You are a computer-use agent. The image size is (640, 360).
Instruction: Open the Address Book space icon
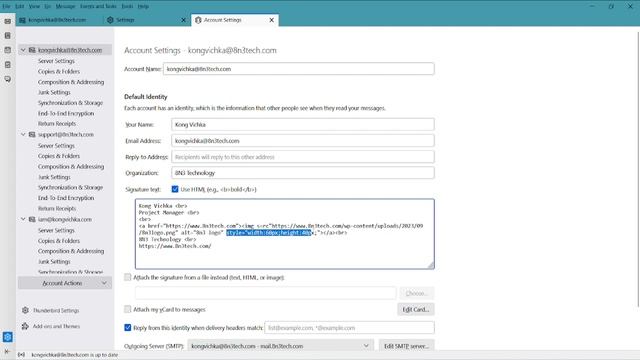(8, 36)
